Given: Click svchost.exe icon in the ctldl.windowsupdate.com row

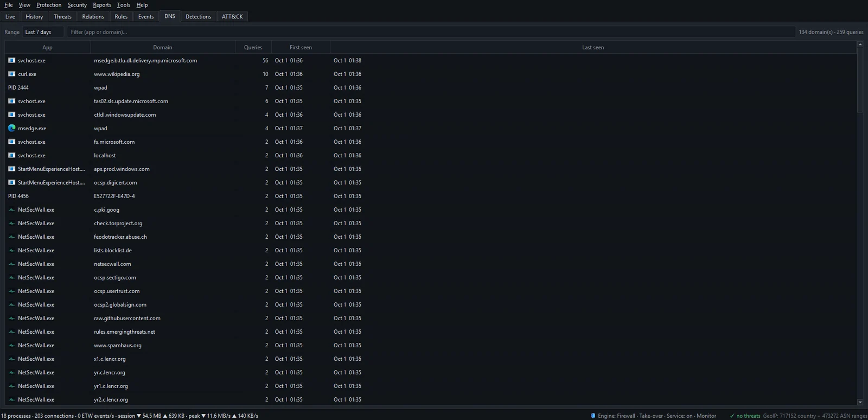Looking at the screenshot, I should (x=11, y=114).
